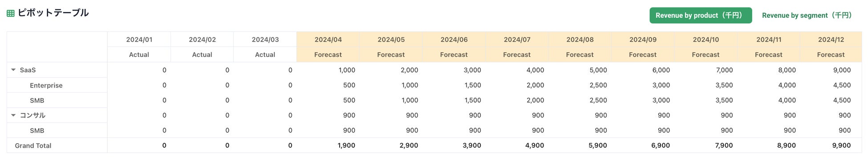868x166 pixels.
Task: Click the green pivot table icon
Action: (x=11, y=13)
